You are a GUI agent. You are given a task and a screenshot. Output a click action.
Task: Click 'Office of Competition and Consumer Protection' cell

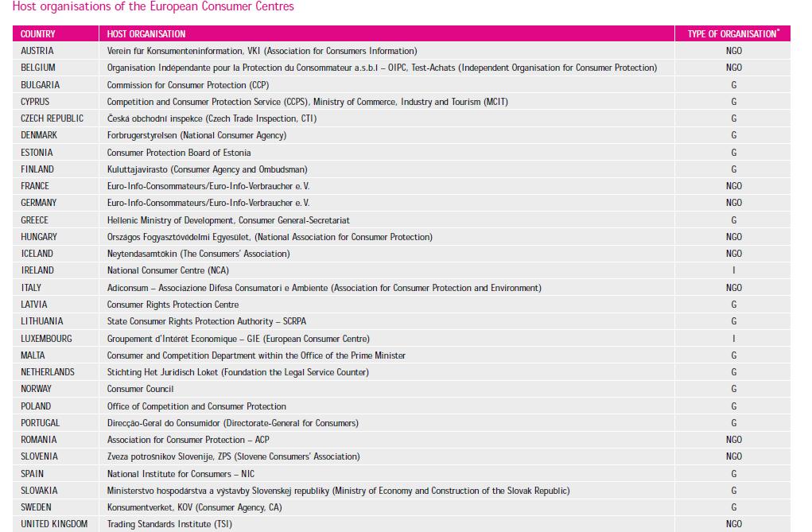coord(387,406)
